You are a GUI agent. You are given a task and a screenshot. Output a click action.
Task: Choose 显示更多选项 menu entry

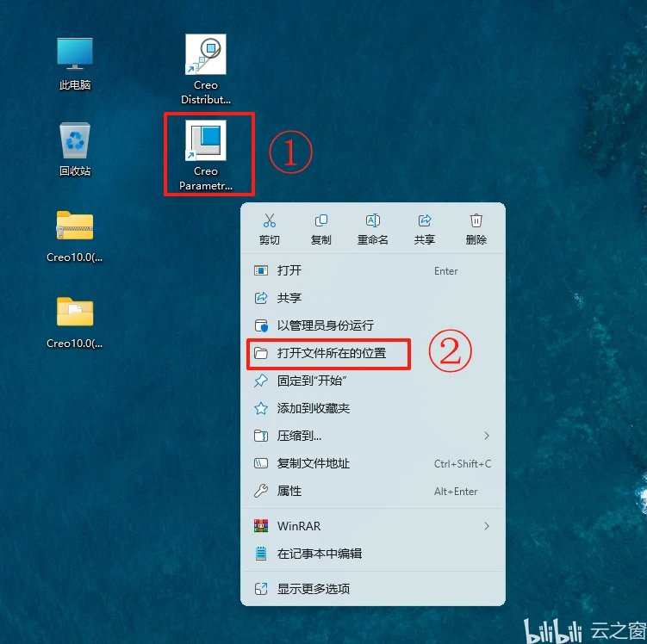373,589
